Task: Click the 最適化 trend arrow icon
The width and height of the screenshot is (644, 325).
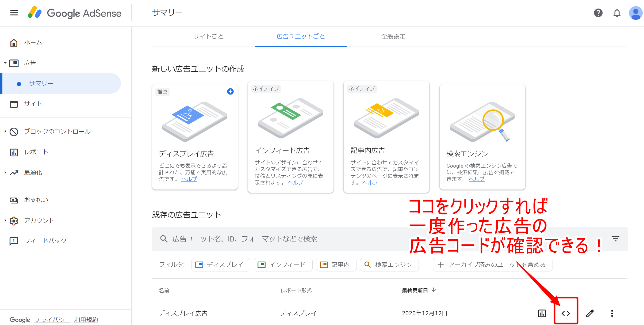Action: point(14,173)
